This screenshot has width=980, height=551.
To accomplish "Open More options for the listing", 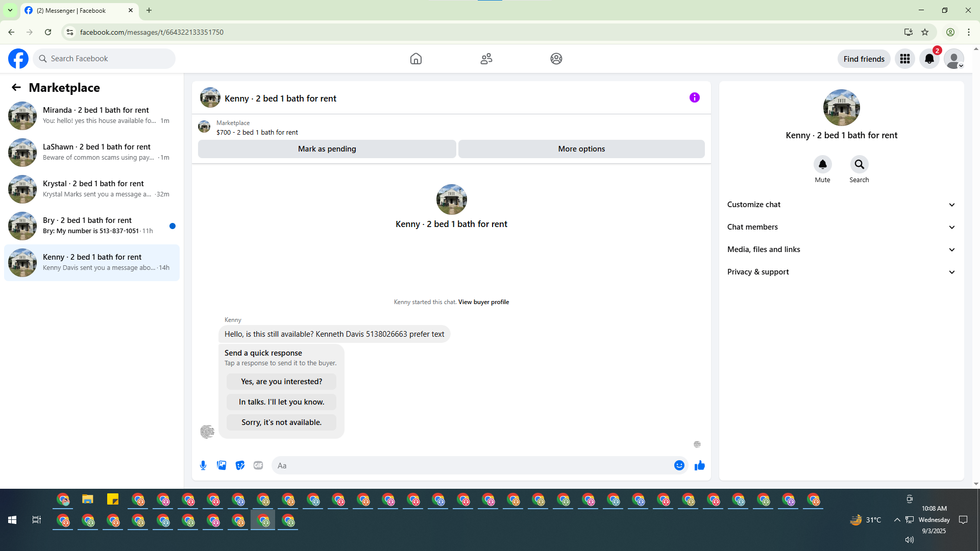I will (x=581, y=149).
